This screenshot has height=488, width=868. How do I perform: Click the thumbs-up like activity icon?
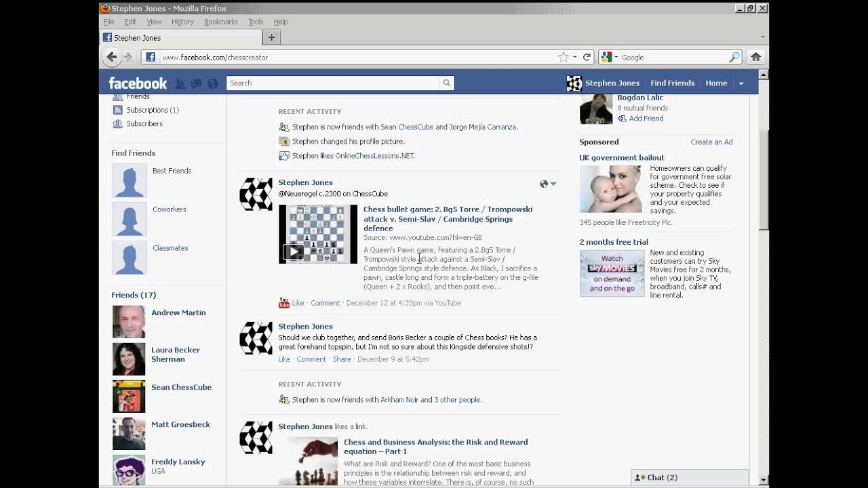click(284, 156)
